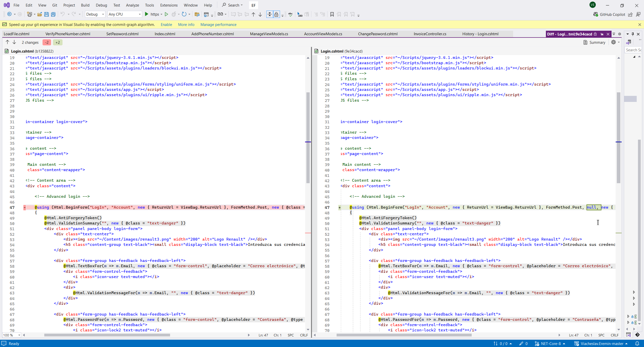The width and height of the screenshot is (644, 347).
Task: Switch to the InvoiceController.cs tab
Action: click(430, 34)
